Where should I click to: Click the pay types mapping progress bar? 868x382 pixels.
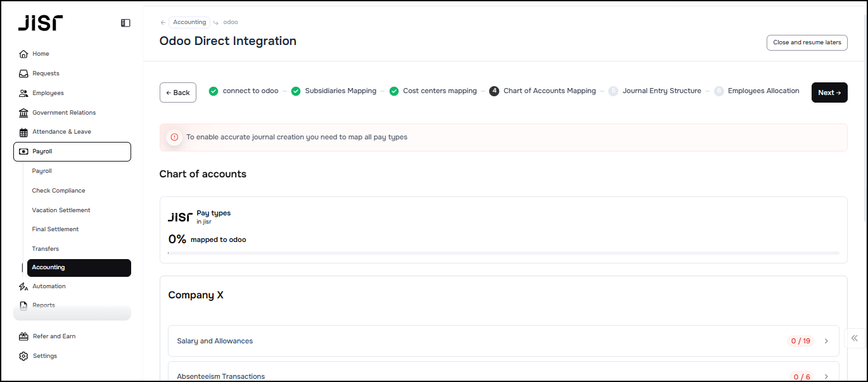[503, 253]
